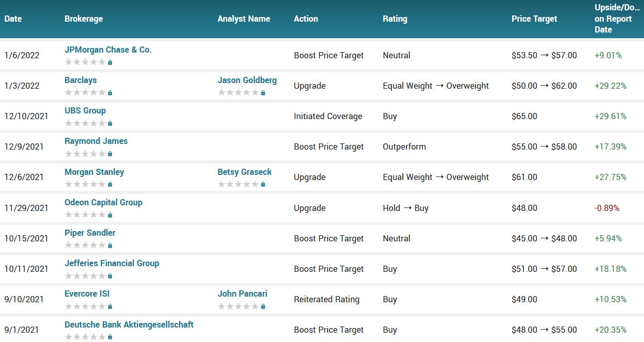The width and height of the screenshot is (644, 342).
Task: Select the Upside/Downside on Report Date header
Action: pyautogui.click(x=617, y=19)
